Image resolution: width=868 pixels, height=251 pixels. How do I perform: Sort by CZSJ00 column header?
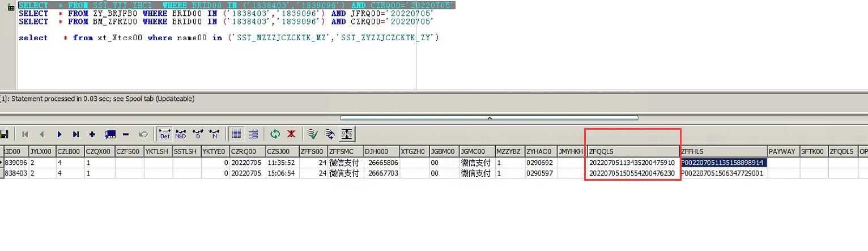(282, 152)
